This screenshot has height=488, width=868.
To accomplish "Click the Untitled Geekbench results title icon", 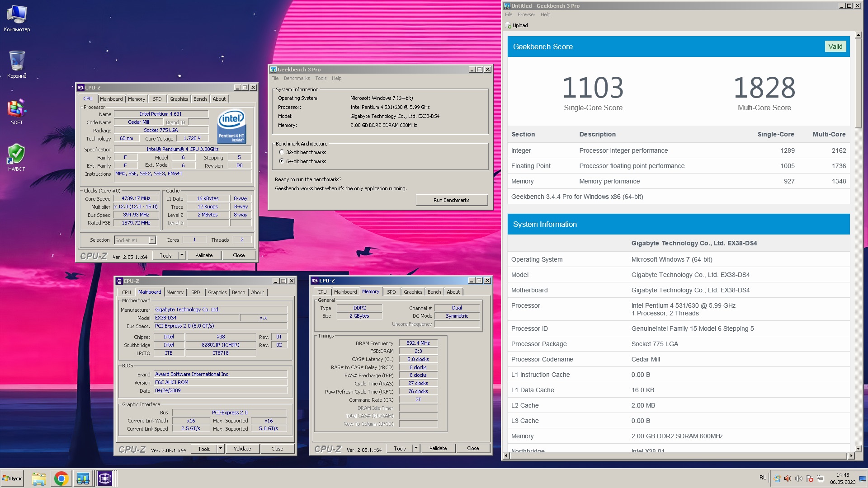I will [x=507, y=6].
